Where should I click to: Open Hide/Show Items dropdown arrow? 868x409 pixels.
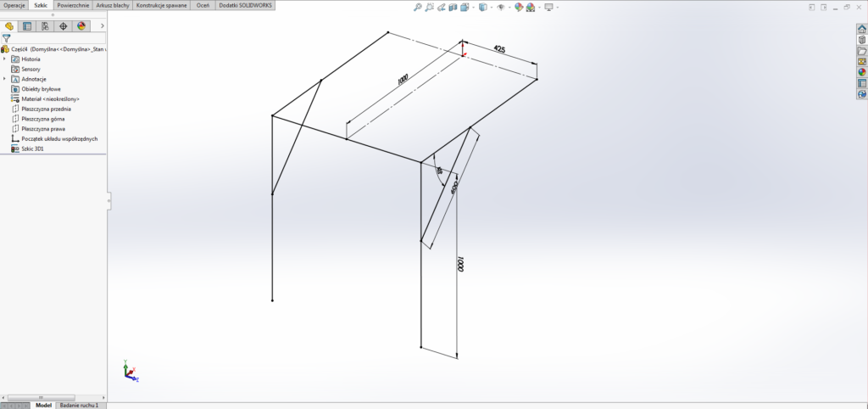(509, 8)
